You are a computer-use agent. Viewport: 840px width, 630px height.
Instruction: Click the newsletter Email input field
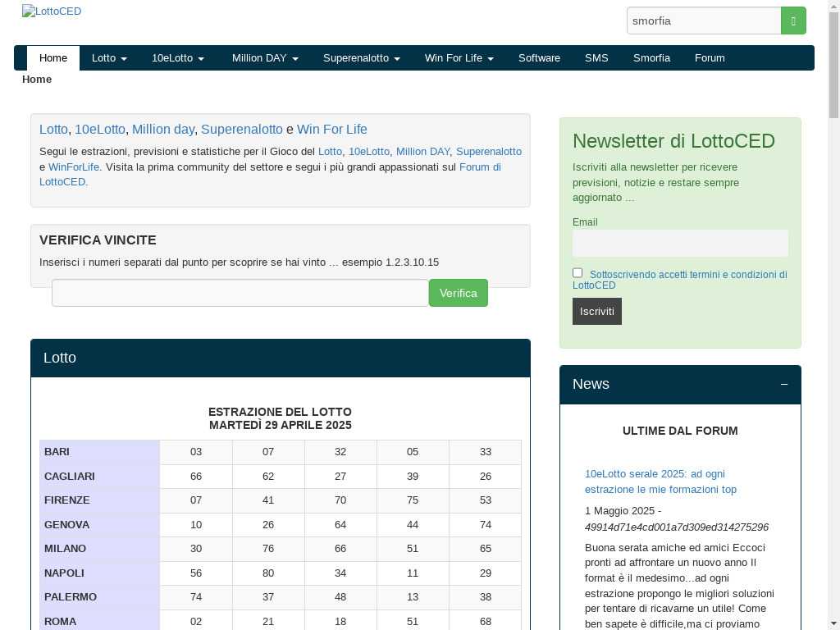[680, 243]
